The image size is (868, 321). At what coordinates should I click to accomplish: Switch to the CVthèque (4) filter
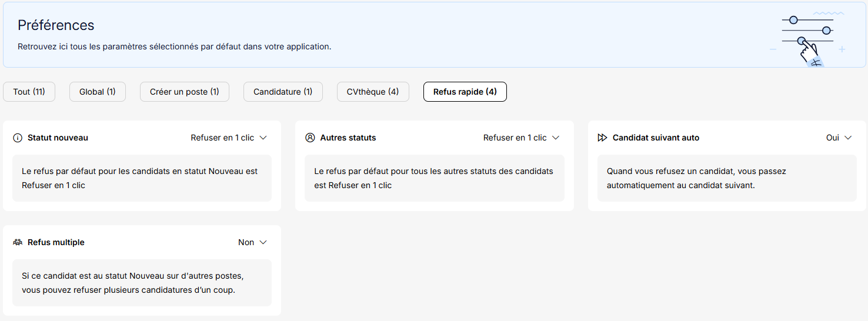(x=373, y=92)
